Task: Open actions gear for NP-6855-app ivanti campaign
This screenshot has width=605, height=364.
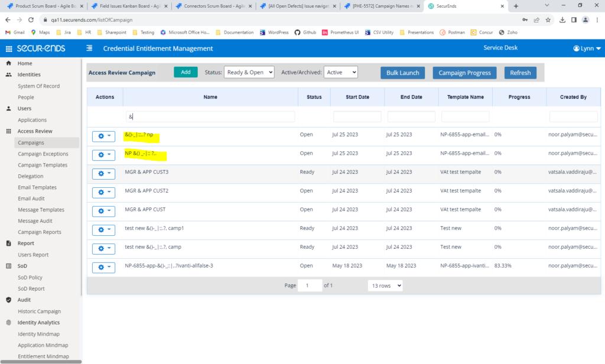Action: (104, 267)
